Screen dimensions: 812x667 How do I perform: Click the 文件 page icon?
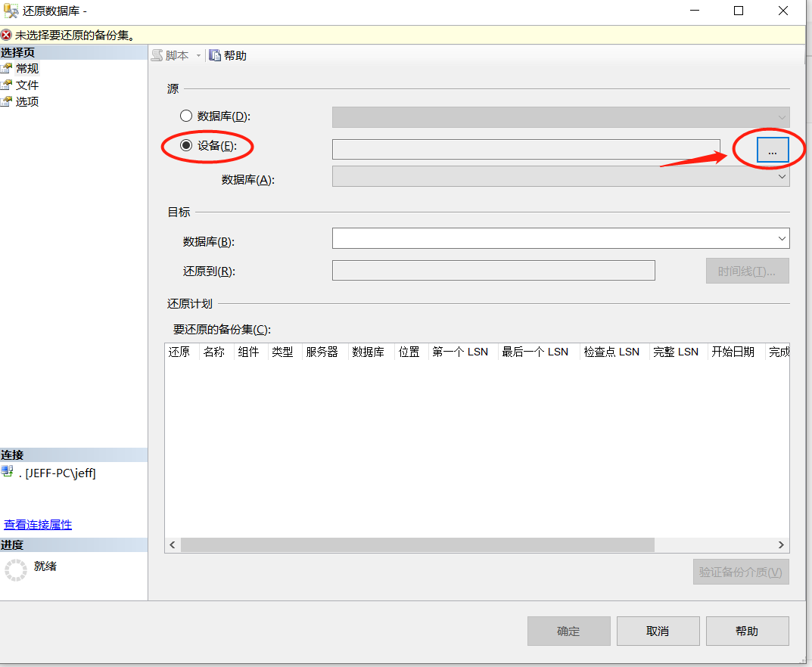(x=6, y=85)
